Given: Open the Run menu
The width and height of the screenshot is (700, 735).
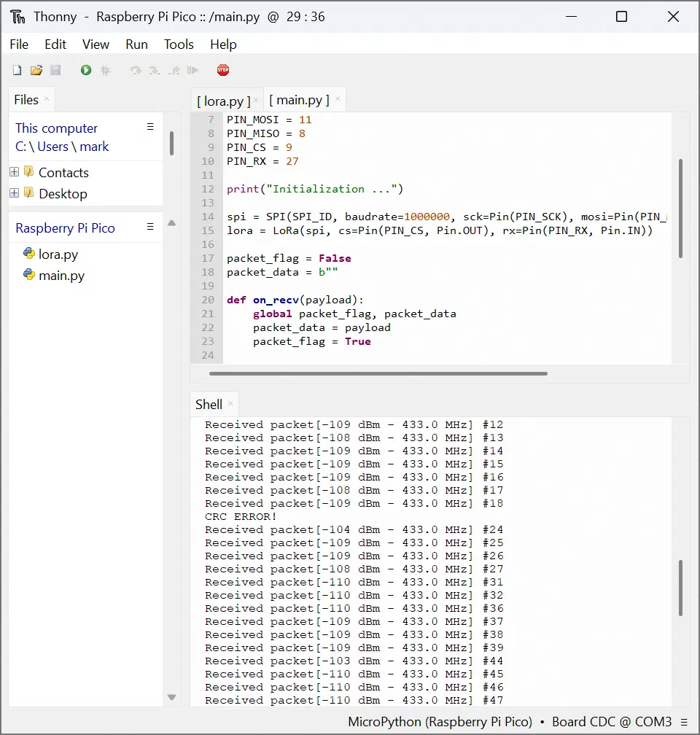Looking at the screenshot, I should pos(136,44).
